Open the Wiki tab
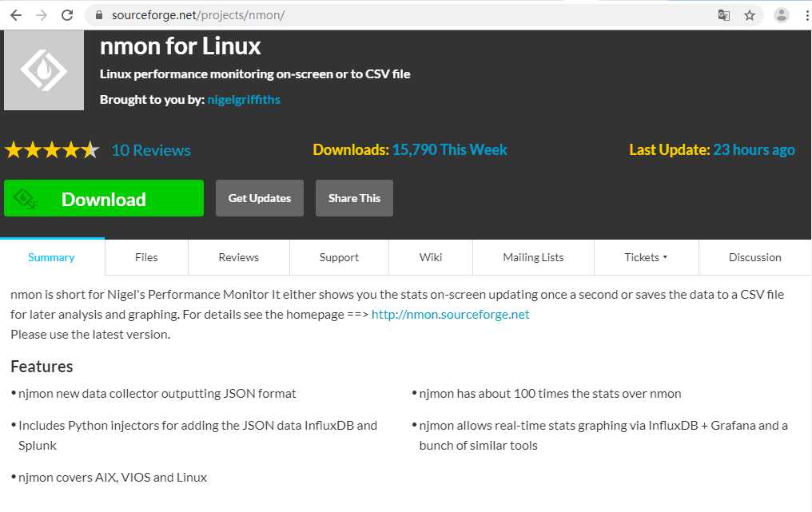The height and width of the screenshot is (512, 812). [431, 257]
